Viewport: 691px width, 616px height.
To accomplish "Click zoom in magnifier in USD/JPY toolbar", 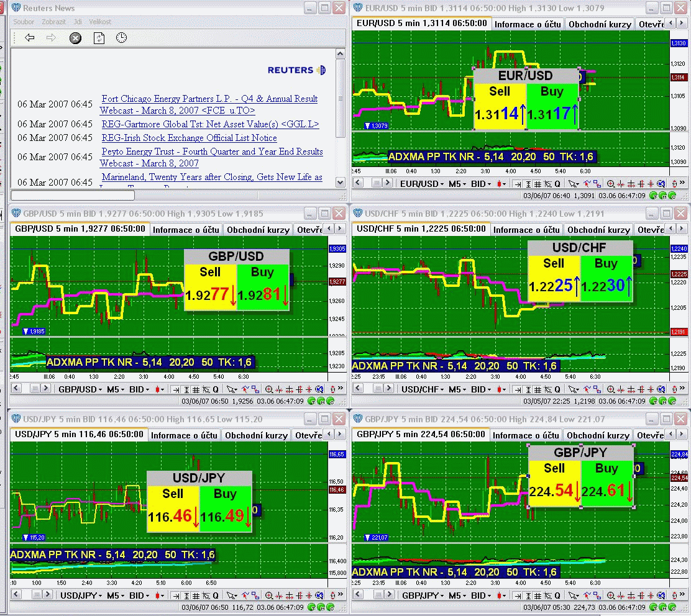I will tap(269, 596).
